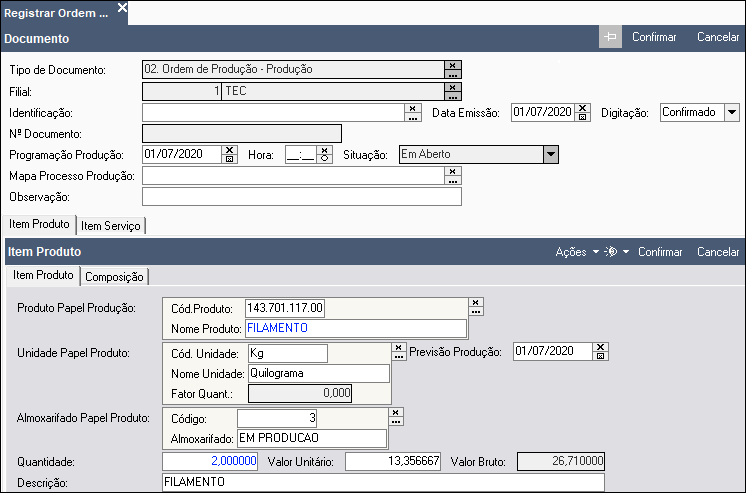Open the Digitação dropdown
The height and width of the screenshot is (493, 746).
[x=732, y=113]
